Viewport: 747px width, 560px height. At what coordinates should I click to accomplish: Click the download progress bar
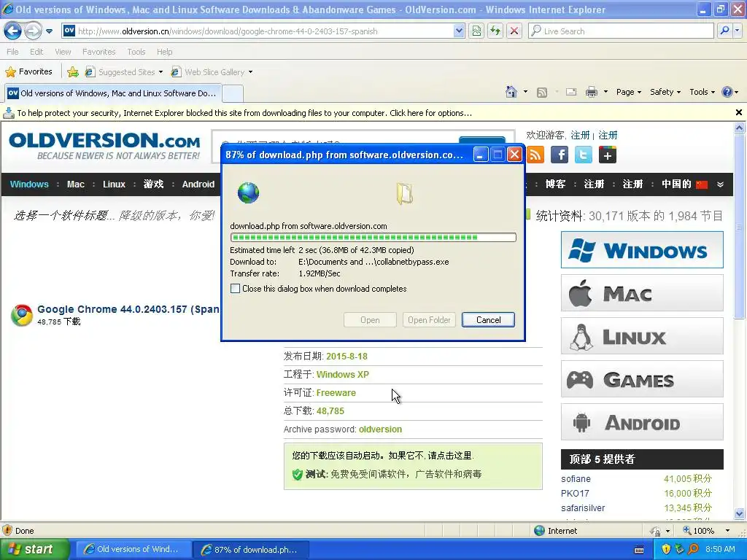pos(373,237)
